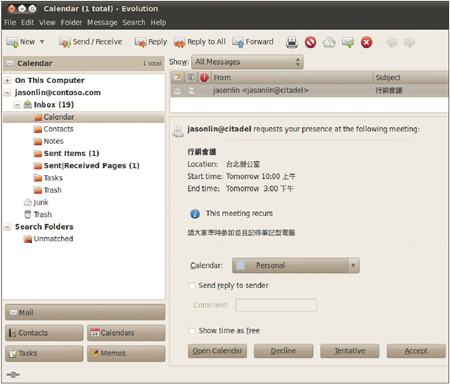Switch to the Calendars view button
The height and width of the screenshot is (385, 450).
point(126,333)
